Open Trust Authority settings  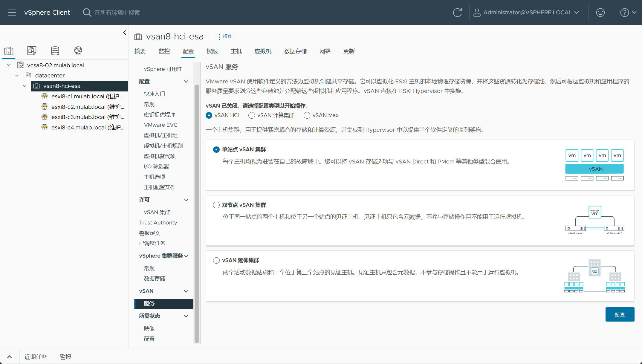[x=158, y=223]
